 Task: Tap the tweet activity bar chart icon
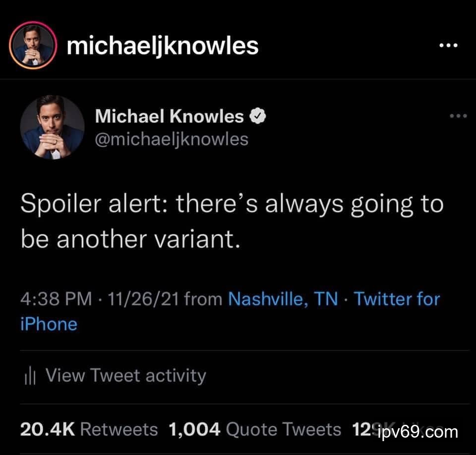point(30,377)
